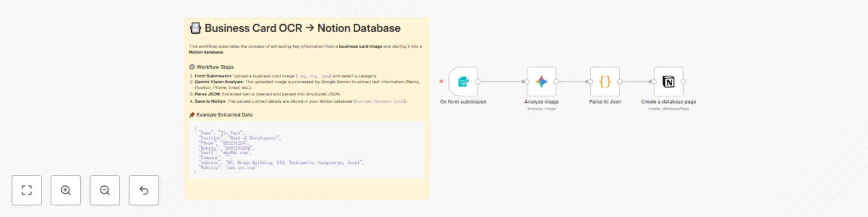868x217 pixels.
Task: Zoom in on the workflow canvas
Action: click(x=66, y=190)
